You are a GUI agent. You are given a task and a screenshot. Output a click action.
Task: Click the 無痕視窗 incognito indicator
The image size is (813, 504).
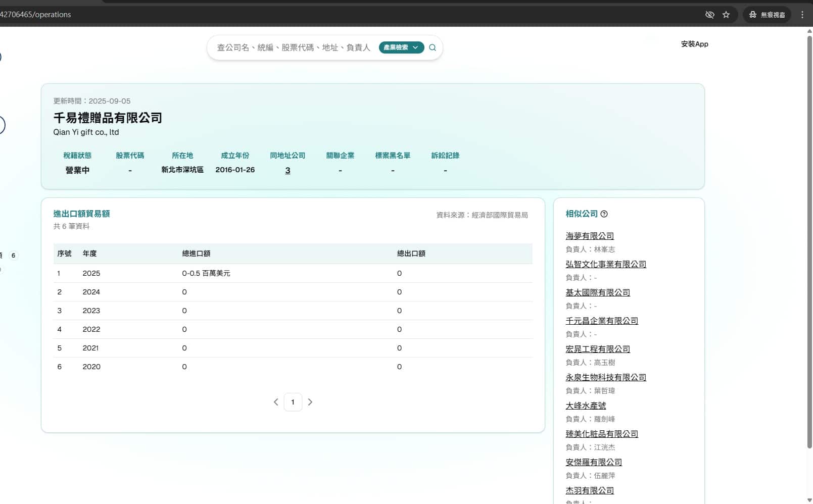click(767, 15)
